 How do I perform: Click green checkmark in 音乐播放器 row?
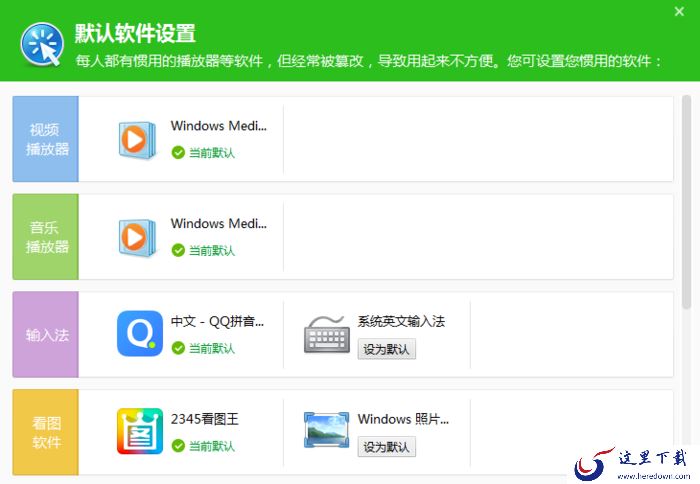[178, 250]
